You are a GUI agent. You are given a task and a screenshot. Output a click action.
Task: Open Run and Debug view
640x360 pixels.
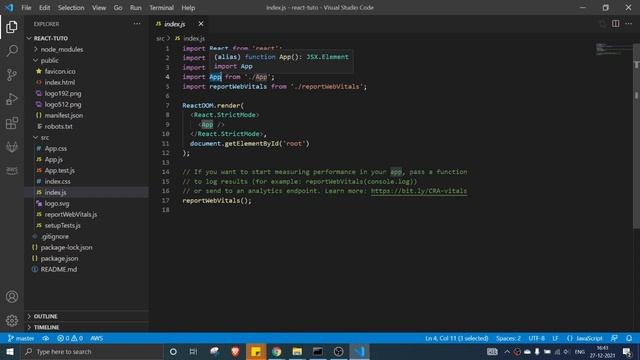pos(12,99)
